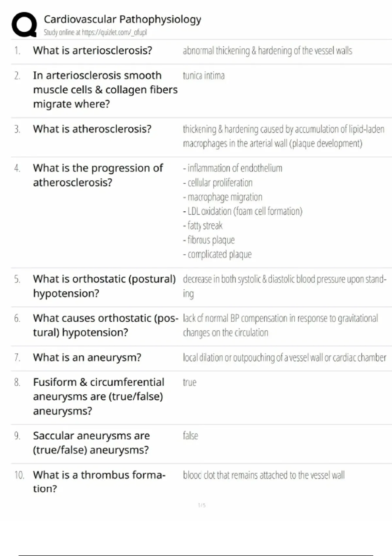Click the lipid-laden macrophages answer text
This screenshot has height=556, width=392.
[x=284, y=136]
